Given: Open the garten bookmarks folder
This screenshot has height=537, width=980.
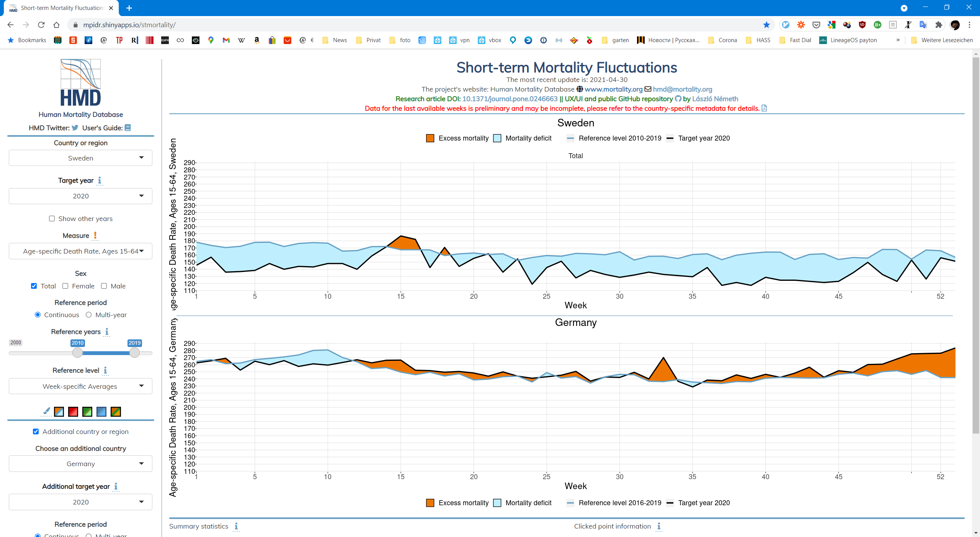Looking at the screenshot, I should click(615, 40).
